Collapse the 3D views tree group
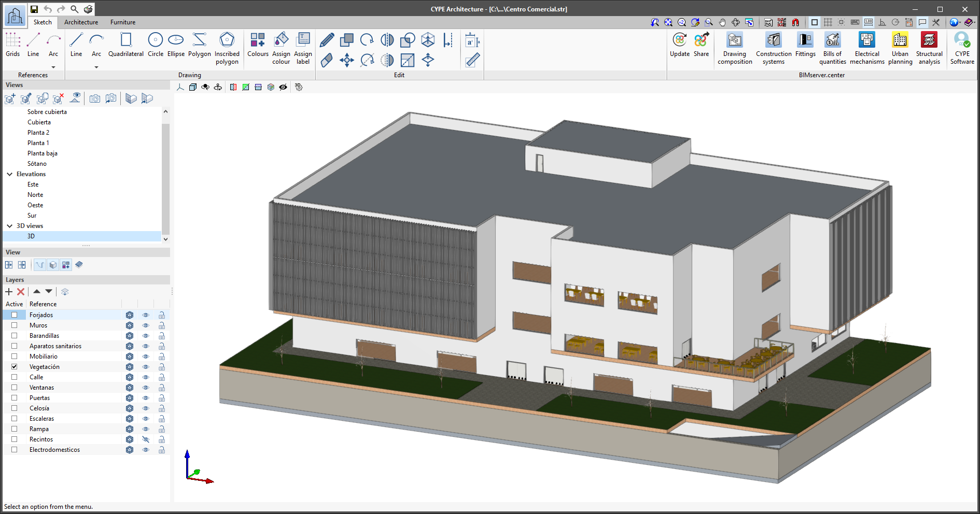 [x=9, y=226]
